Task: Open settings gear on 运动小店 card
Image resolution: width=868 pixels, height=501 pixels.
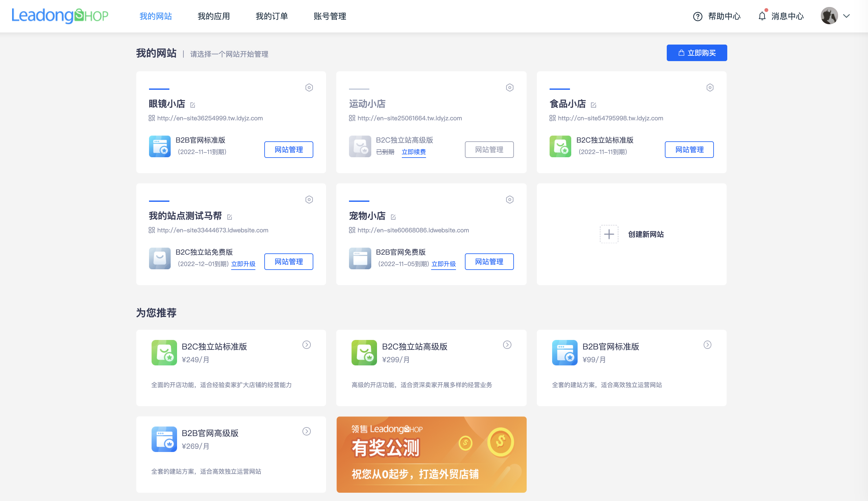Action: pyautogui.click(x=509, y=88)
